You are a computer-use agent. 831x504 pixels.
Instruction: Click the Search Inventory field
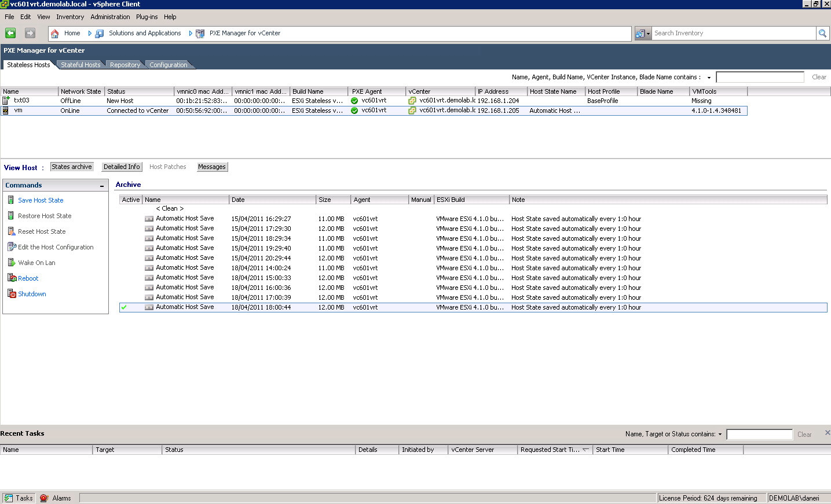(x=734, y=34)
